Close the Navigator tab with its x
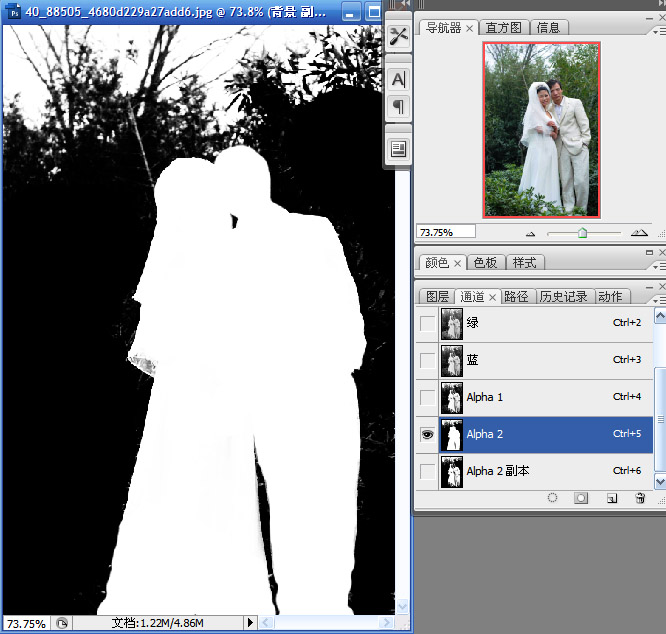 coord(469,28)
